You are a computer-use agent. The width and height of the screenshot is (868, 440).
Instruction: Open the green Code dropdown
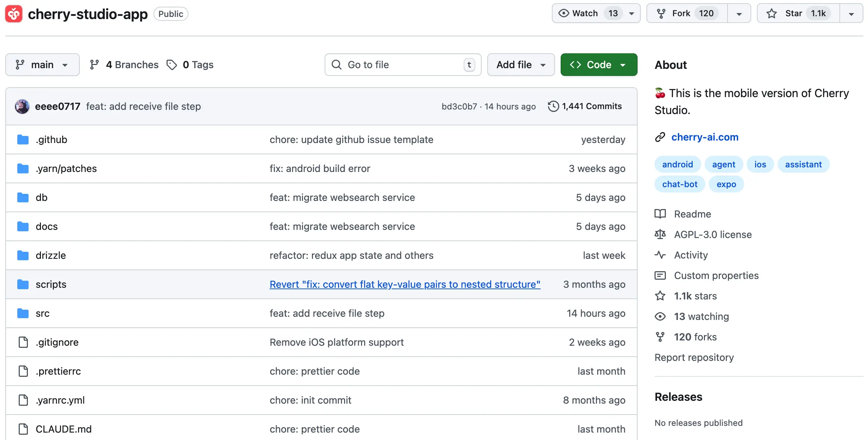(599, 65)
